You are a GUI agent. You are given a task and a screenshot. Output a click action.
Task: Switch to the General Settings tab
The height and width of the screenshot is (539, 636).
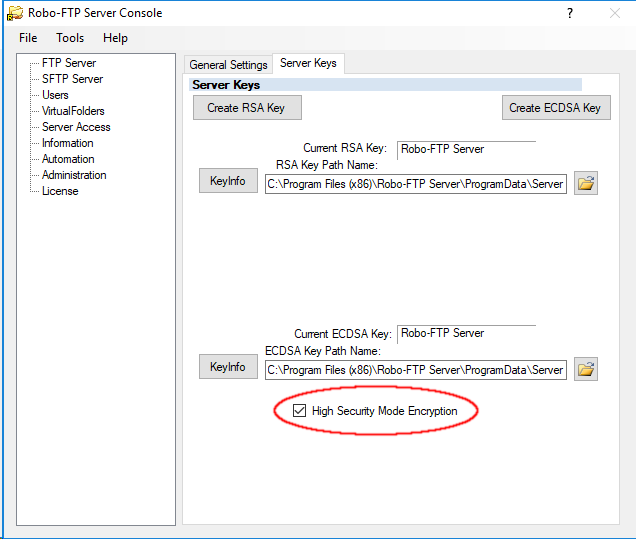[x=228, y=64]
